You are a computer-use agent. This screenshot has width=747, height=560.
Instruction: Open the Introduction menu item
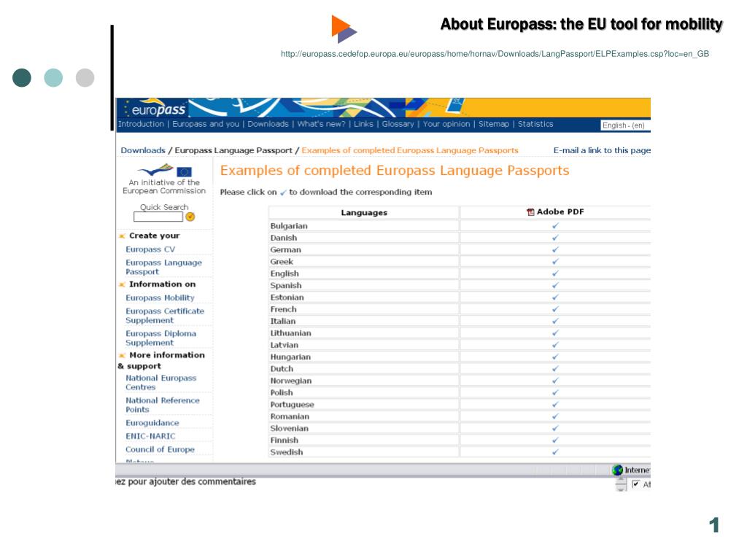pyautogui.click(x=141, y=124)
